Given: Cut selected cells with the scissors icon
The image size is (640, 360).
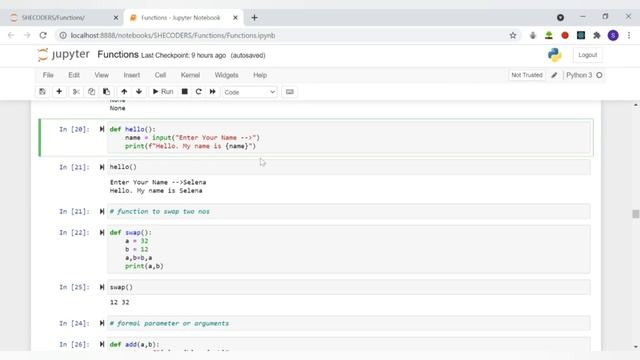Looking at the screenshot, I should point(76,92).
